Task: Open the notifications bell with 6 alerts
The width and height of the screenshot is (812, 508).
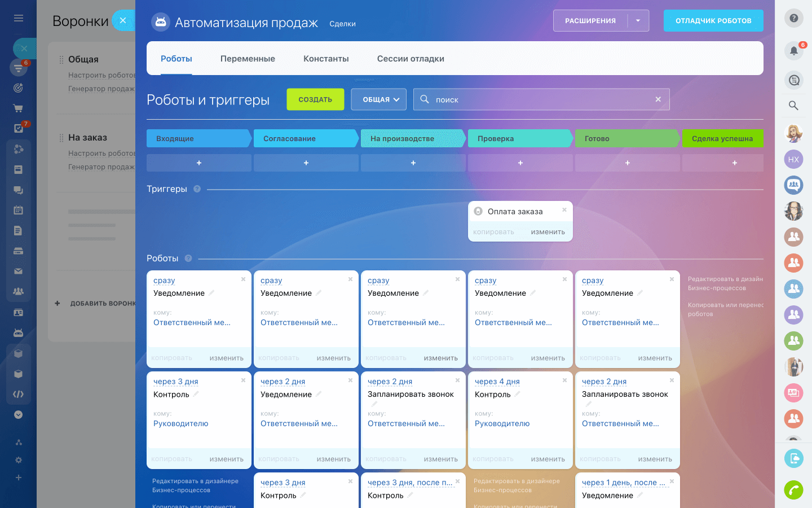Action: pos(793,51)
